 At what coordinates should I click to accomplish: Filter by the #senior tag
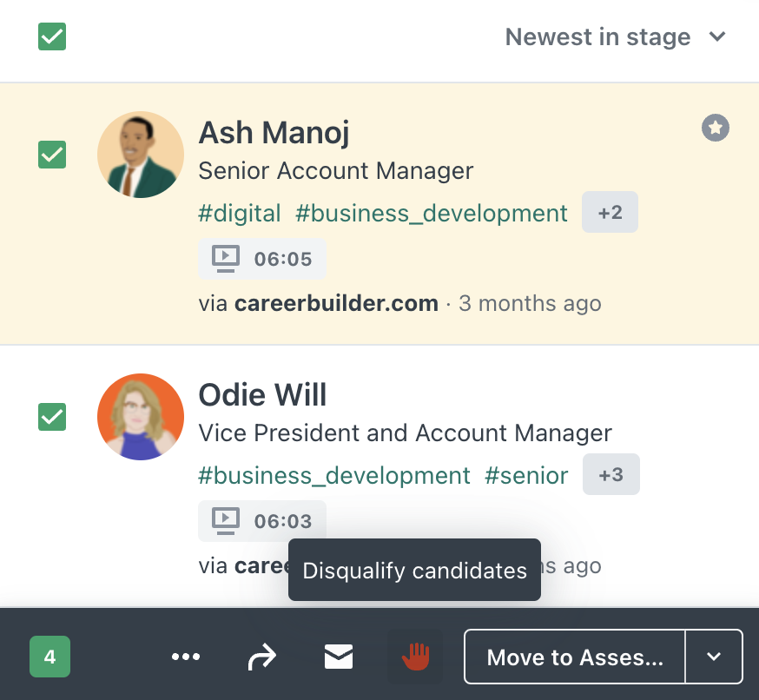point(526,475)
